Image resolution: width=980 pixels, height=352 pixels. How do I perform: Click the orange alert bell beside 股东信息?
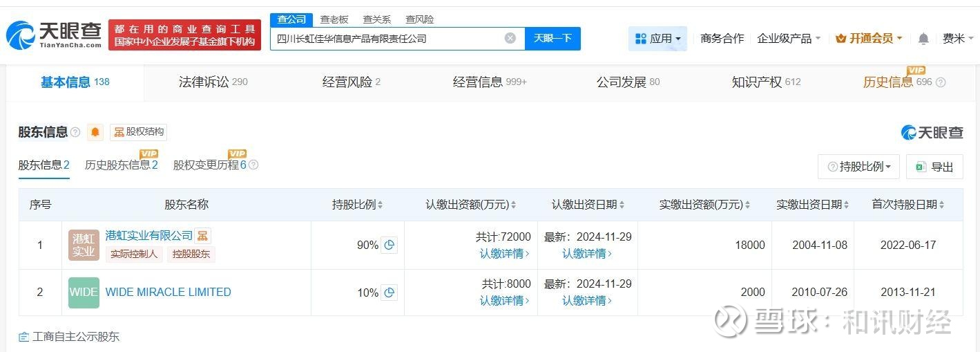click(95, 132)
